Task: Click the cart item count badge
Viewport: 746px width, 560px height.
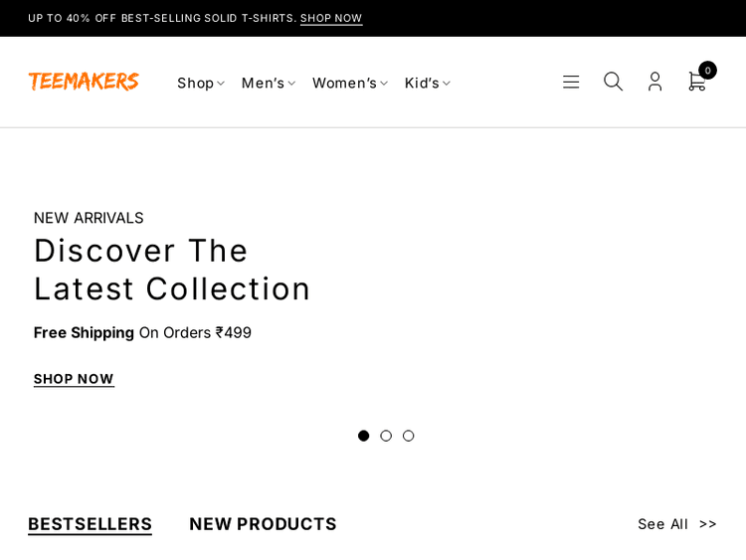Action: (x=707, y=70)
